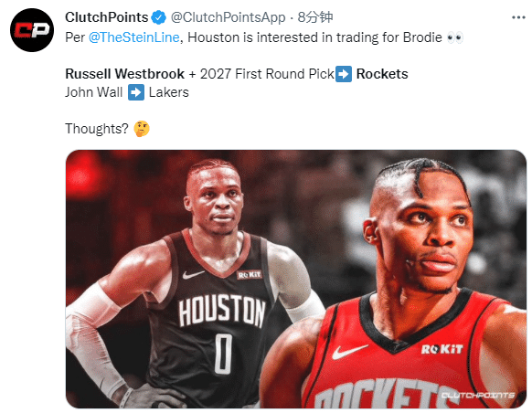Open the @TheSteinLine mention link

[x=134, y=37]
